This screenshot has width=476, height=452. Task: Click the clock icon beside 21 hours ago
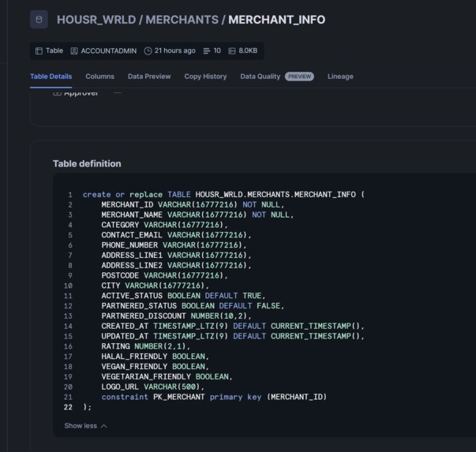(148, 50)
